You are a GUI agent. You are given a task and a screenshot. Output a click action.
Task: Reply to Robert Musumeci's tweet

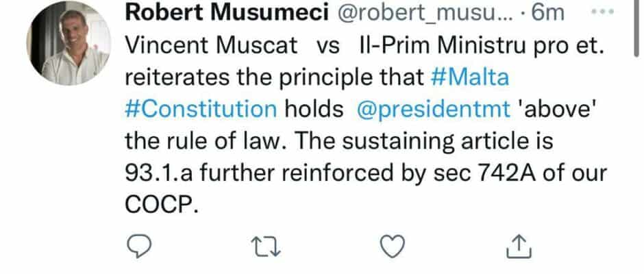click(x=139, y=246)
